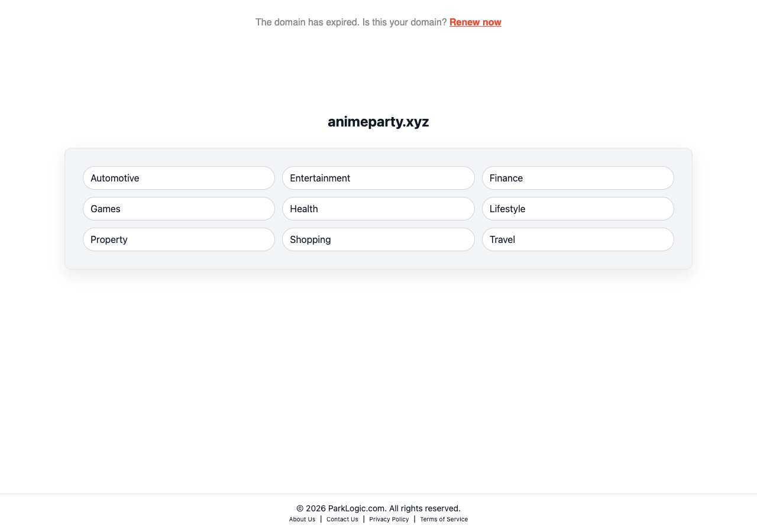Image resolution: width=757 pixels, height=532 pixels.
Task: Select the Entertainment category
Action: click(x=378, y=178)
